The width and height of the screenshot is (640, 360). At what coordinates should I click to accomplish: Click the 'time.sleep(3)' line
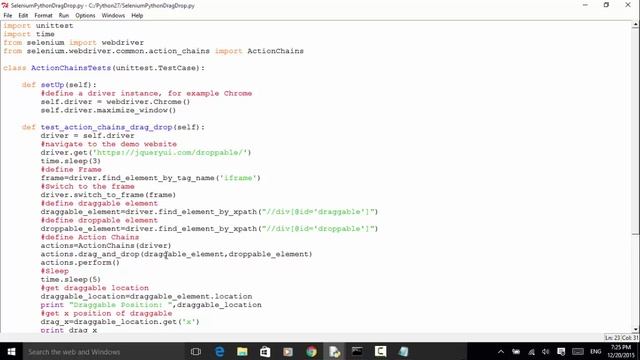[71, 161]
